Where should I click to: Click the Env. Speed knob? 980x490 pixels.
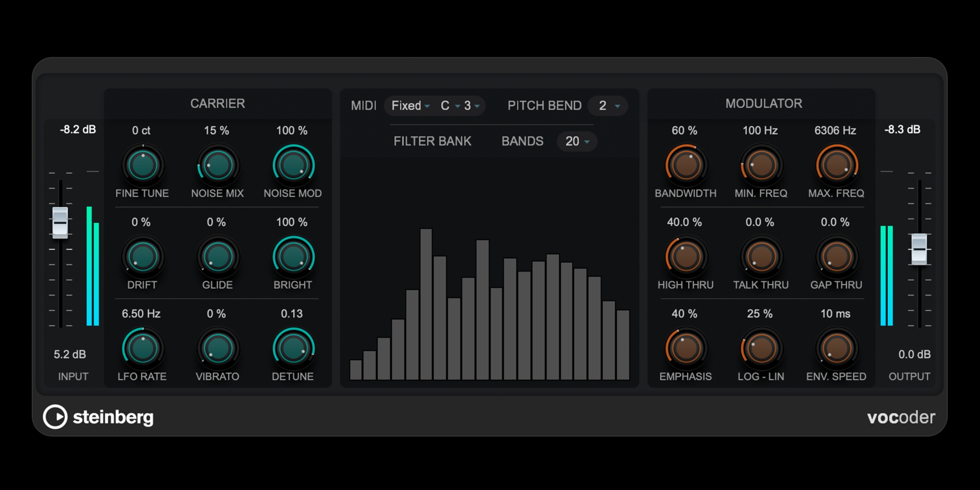[836, 348]
